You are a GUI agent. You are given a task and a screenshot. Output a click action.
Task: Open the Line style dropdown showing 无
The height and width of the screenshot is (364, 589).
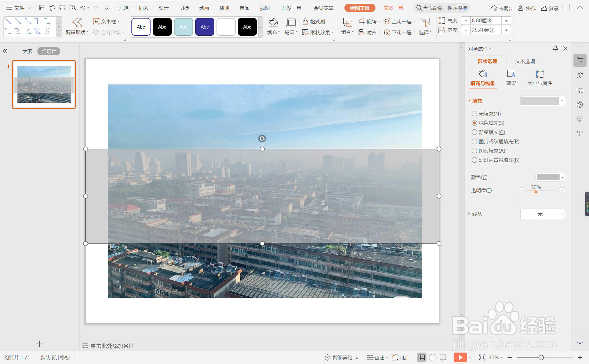tap(543, 214)
